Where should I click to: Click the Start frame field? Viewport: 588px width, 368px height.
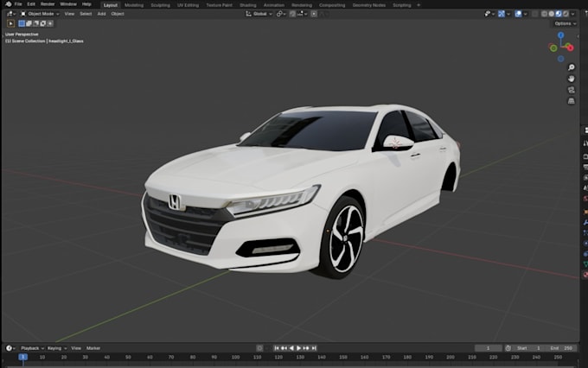529,348
